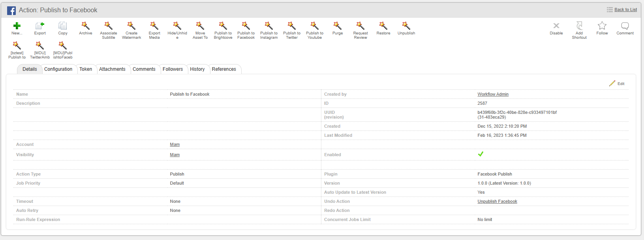Switch to the Configuration tab
The width and height of the screenshot is (644, 240).
pos(58,69)
